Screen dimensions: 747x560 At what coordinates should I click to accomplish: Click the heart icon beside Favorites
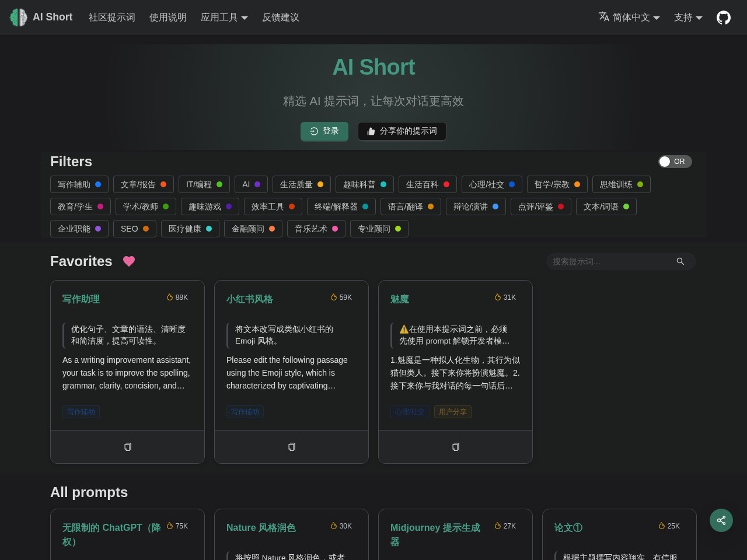click(129, 261)
